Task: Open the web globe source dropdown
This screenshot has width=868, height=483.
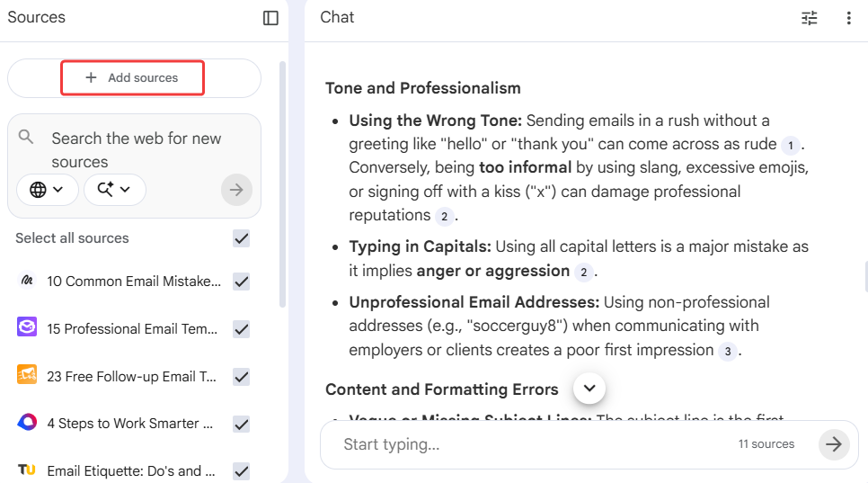Action: [x=48, y=190]
